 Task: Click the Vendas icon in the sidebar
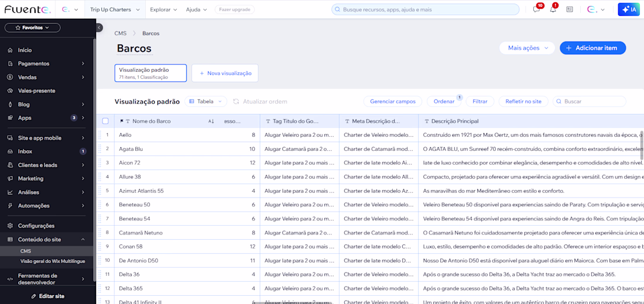coord(11,77)
